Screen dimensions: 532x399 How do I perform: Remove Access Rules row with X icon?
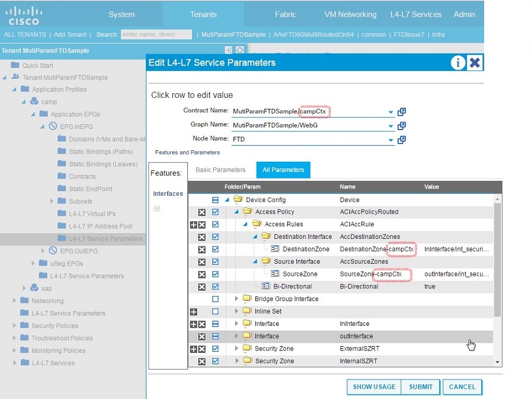(202, 225)
